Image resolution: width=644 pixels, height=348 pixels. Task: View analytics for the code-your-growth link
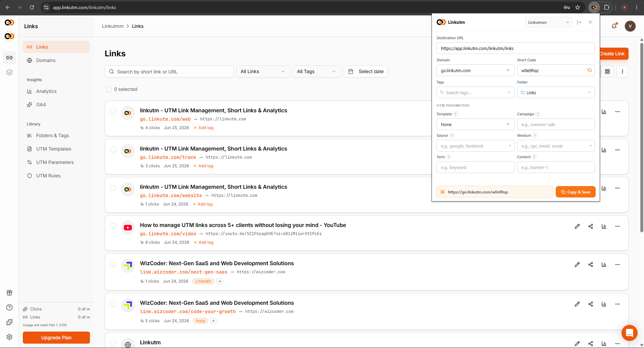[604, 304]
